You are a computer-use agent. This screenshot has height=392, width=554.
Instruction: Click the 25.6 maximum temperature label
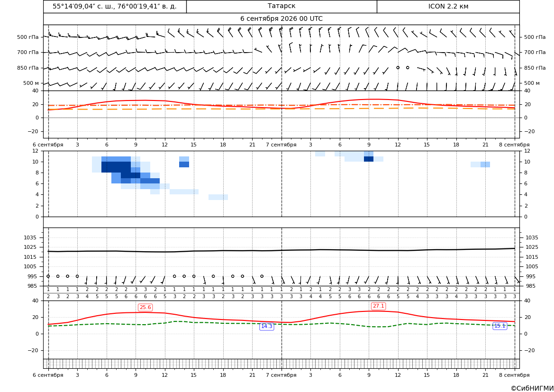coord(145,307)
